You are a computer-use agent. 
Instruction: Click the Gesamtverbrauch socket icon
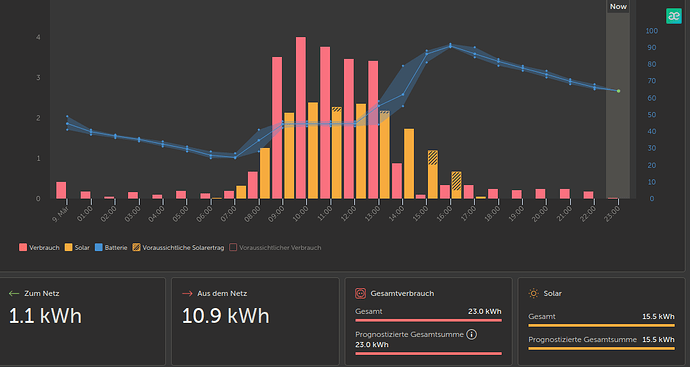360,293
